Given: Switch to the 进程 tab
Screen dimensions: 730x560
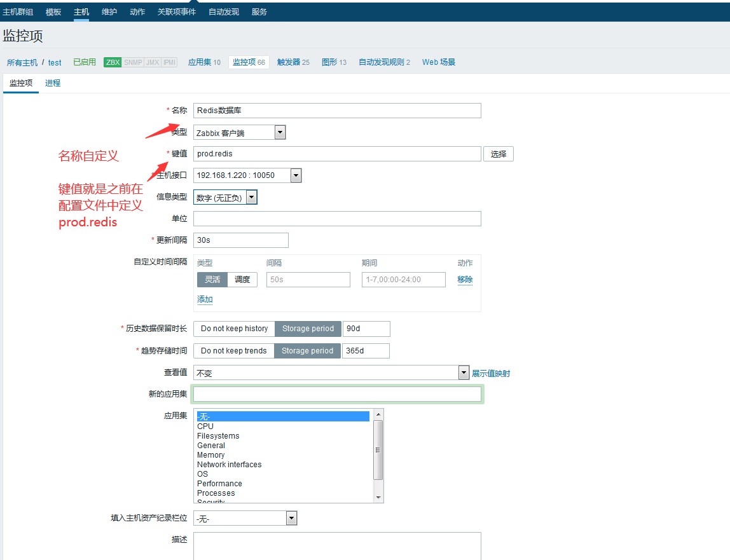Looking at the screenshot, I should [x=53, y=83].
